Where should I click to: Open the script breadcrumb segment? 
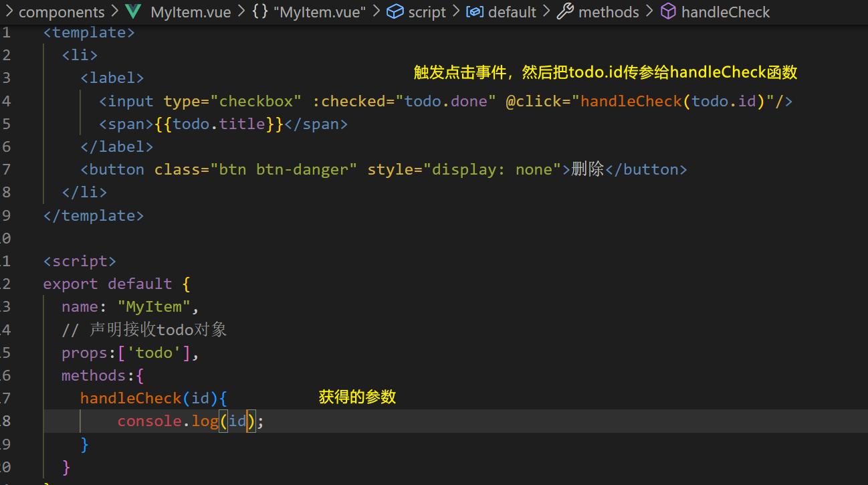(427, 12)
